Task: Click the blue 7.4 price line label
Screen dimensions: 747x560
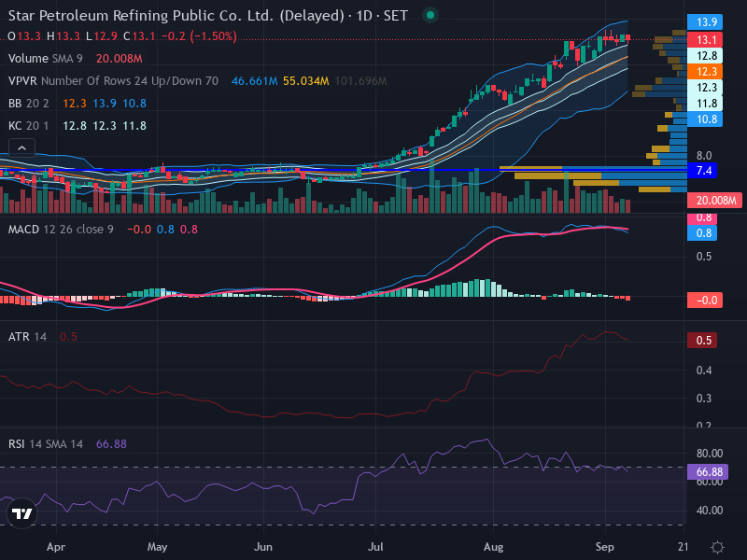Action: [702, 171]
